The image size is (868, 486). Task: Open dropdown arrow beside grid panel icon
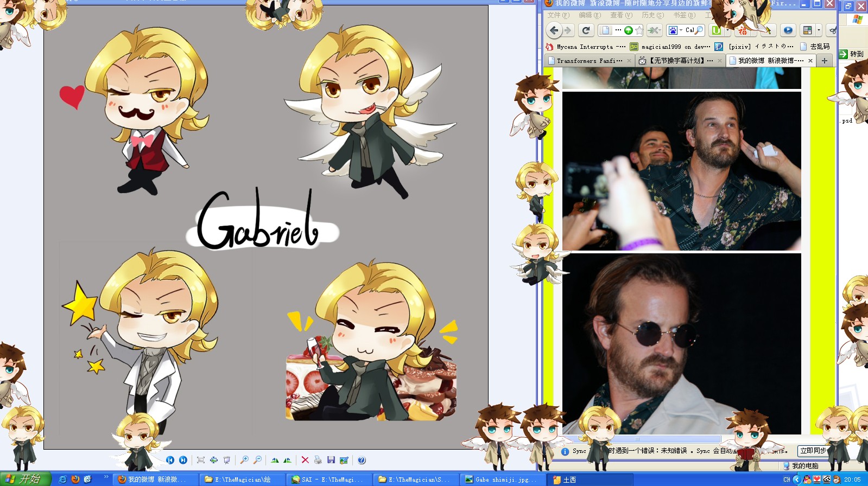tap(819, 30)
